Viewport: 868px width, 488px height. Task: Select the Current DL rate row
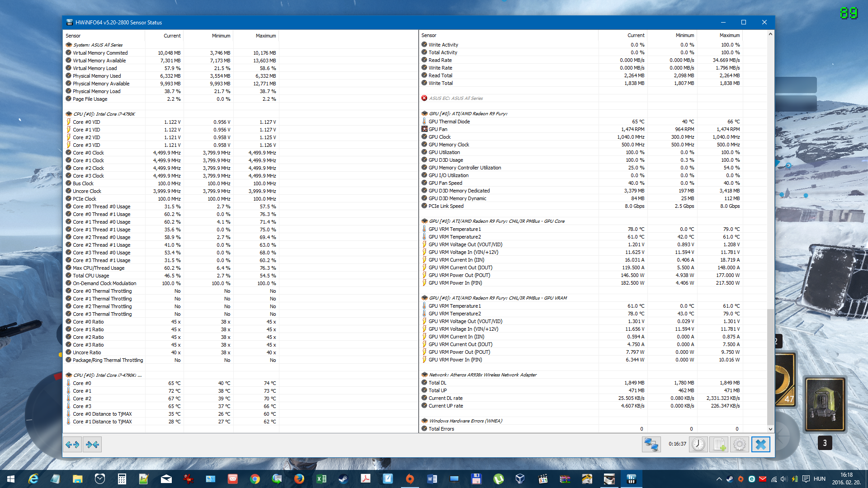[x=581, y=398]
